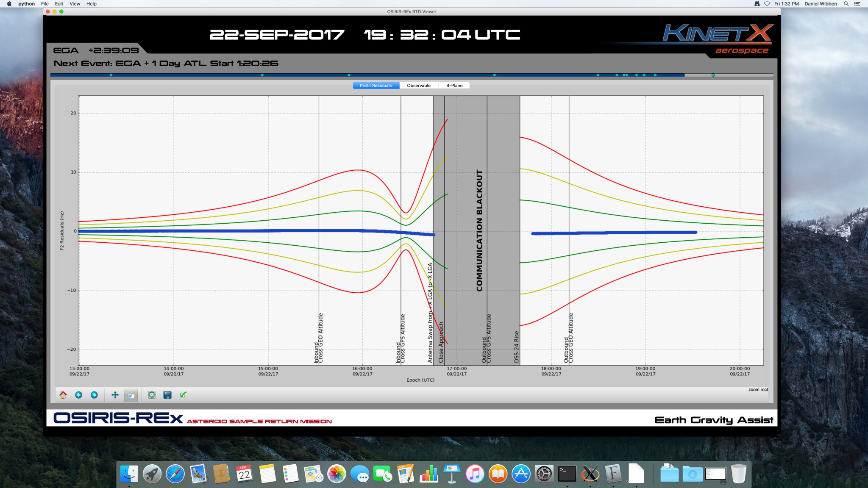Click the binoculars menu bar icon
The image size is (868, 488).
(x=757, y=4)
